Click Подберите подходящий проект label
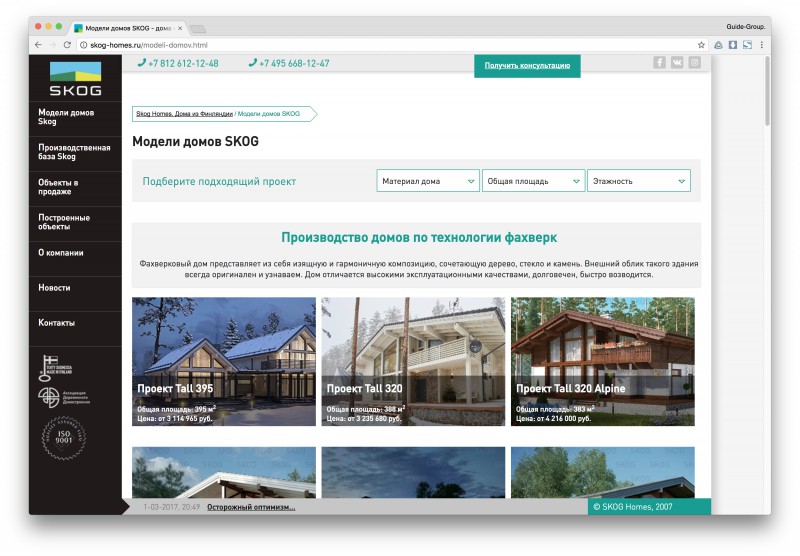 [219, 181]
